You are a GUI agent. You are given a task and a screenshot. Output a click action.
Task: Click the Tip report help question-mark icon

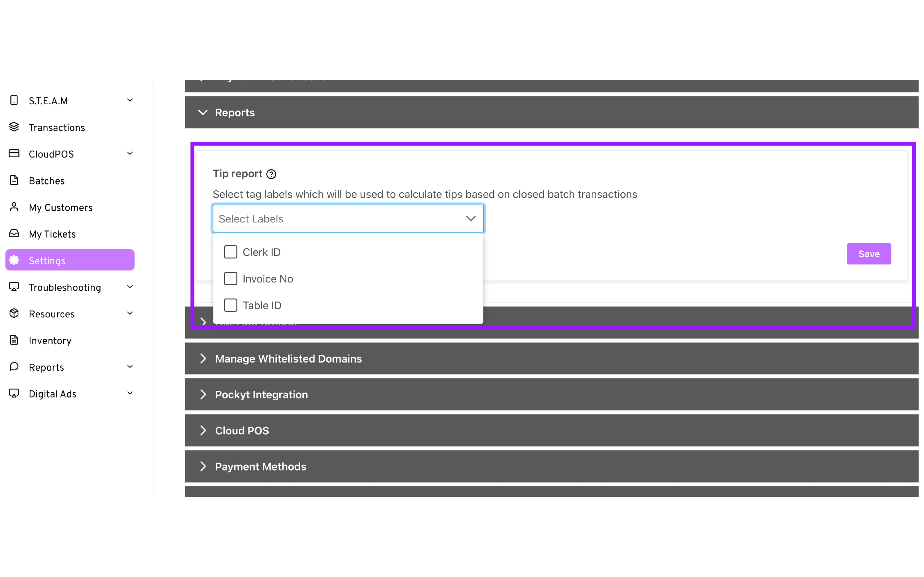pyautogui.click(x=271, y=174)
